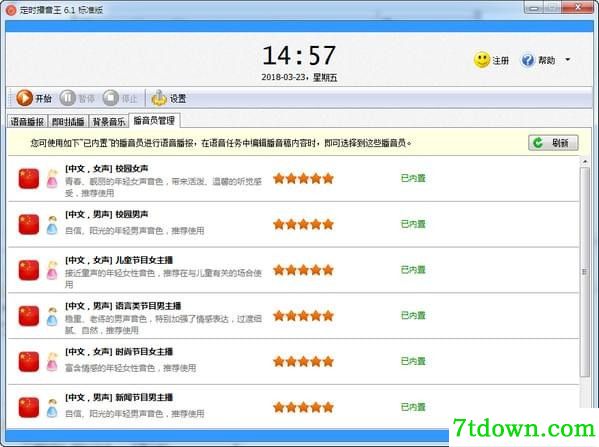
Task: Select the title [中文，女声] 校园女声
Action: [x=107, y=168]
